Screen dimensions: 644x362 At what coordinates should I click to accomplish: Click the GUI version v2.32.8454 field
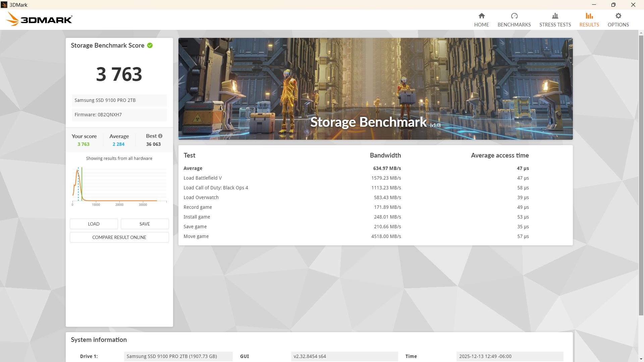point(344,356)
